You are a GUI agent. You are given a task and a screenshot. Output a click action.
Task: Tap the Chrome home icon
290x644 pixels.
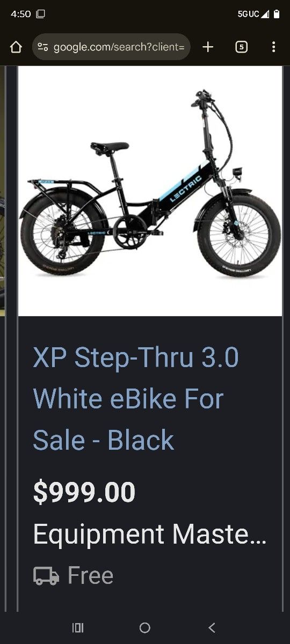pyautogui.click(x=16, y=47)
